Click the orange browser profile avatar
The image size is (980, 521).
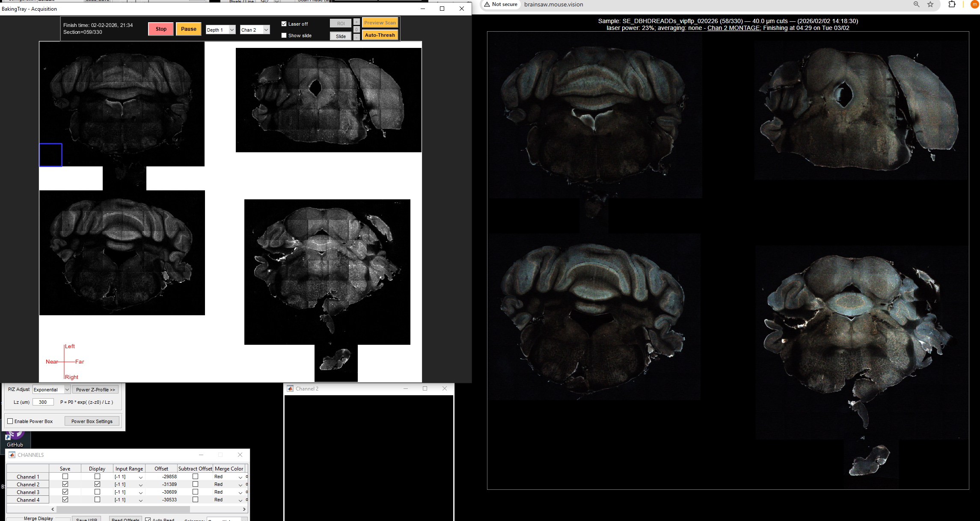(x=974, y=4)
